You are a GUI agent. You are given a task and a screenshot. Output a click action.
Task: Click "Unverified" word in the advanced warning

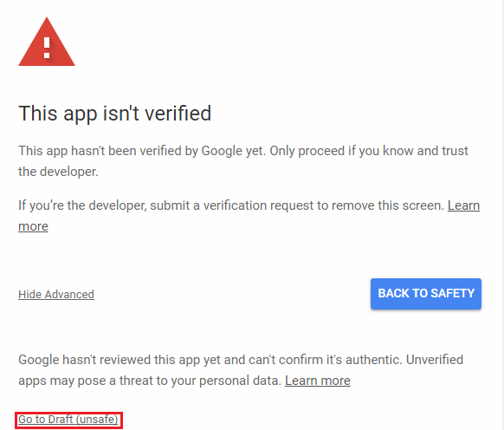pos(434,360)
